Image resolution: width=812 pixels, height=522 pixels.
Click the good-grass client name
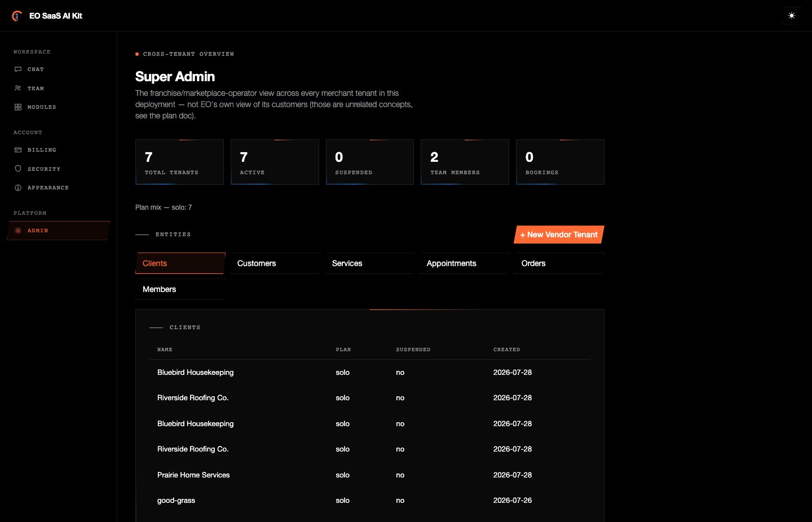(176, 501)
